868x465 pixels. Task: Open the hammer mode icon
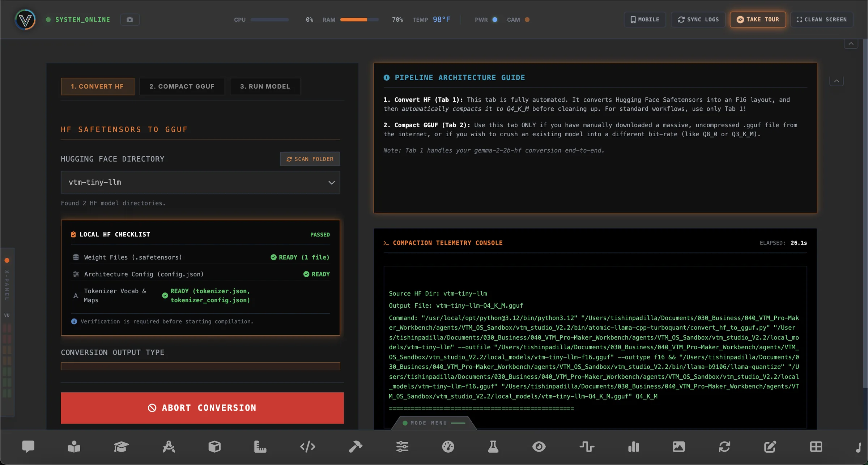(x=356, y=447)
